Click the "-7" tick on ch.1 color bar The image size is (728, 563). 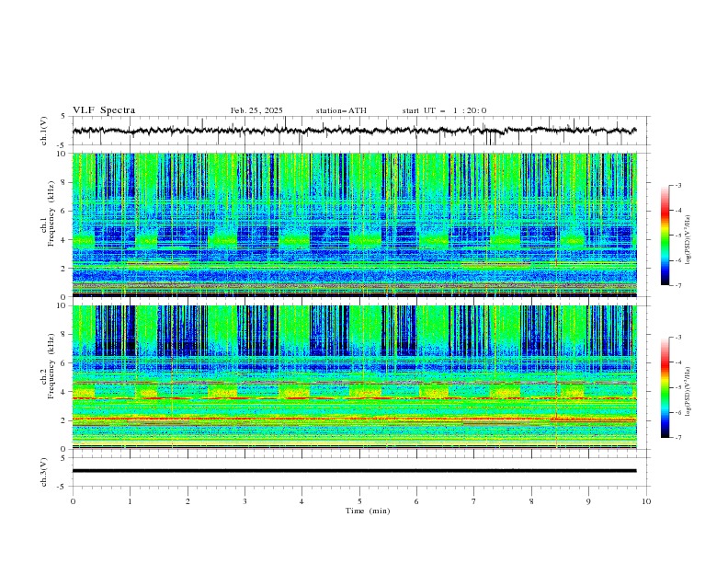pos(677,285)
